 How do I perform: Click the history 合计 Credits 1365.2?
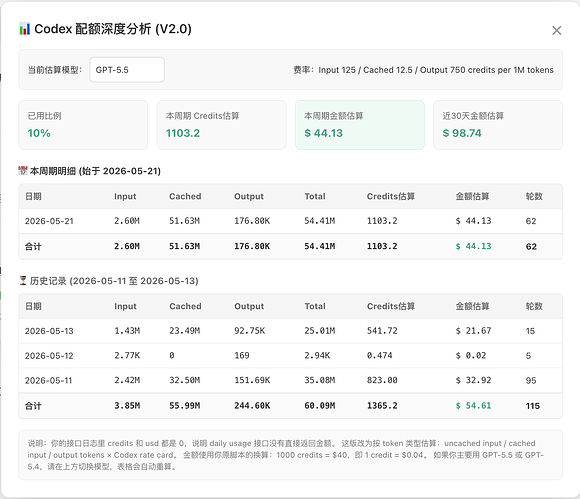[x=382, y=406]
